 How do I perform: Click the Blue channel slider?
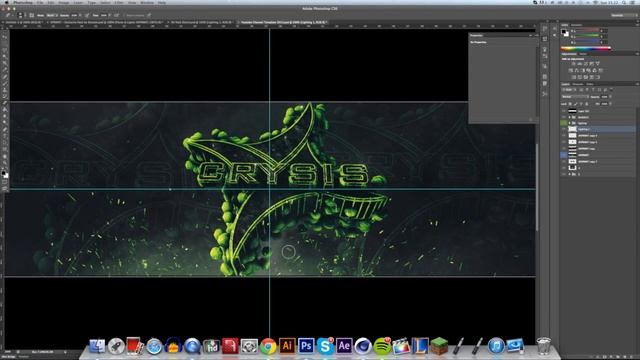(x=587, y=42)
